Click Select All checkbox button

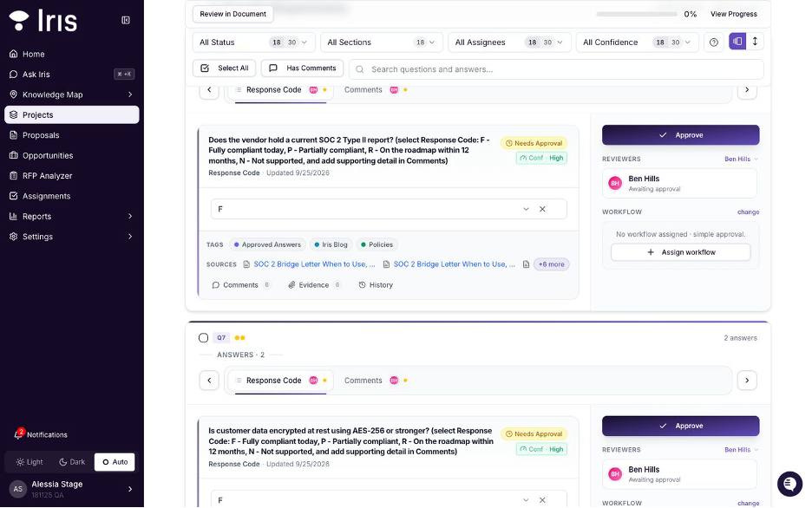coord(224,68)
